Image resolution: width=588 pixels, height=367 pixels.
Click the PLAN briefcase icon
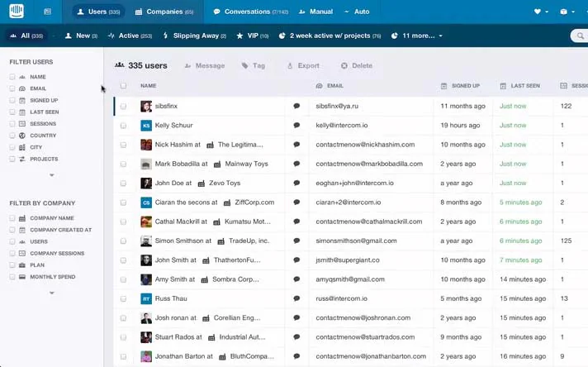click(22, 265)
